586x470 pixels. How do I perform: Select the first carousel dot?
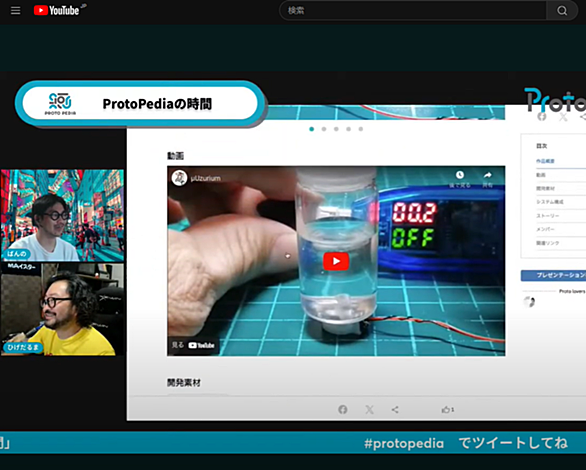pyautogui.click(x=312, y=129)
